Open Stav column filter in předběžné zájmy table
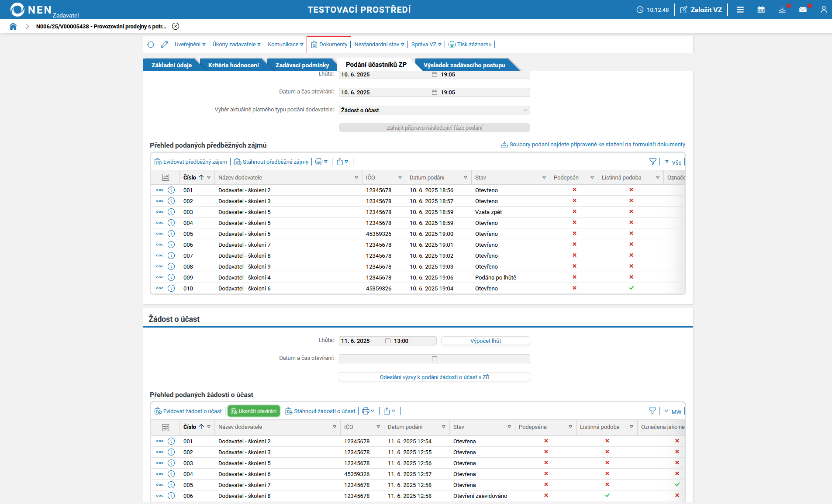Screen dimensions: 832x504 click(x=544, y=178)
